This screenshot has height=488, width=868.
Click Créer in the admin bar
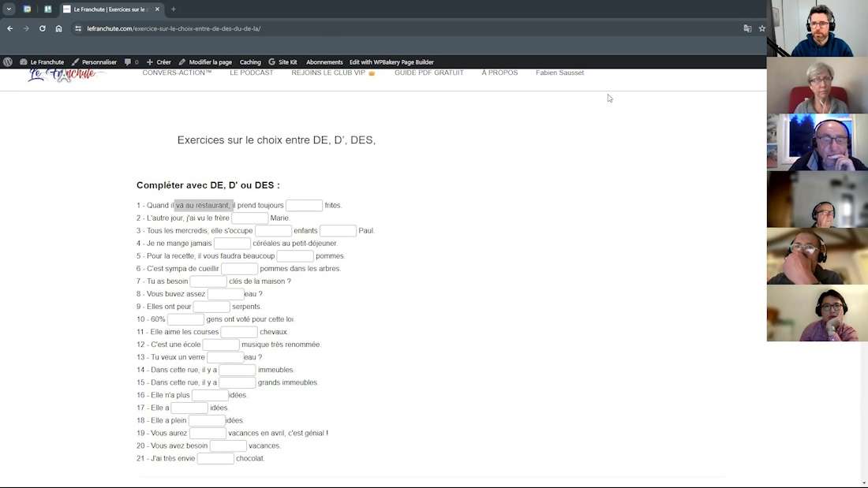[x=159, y=62]
